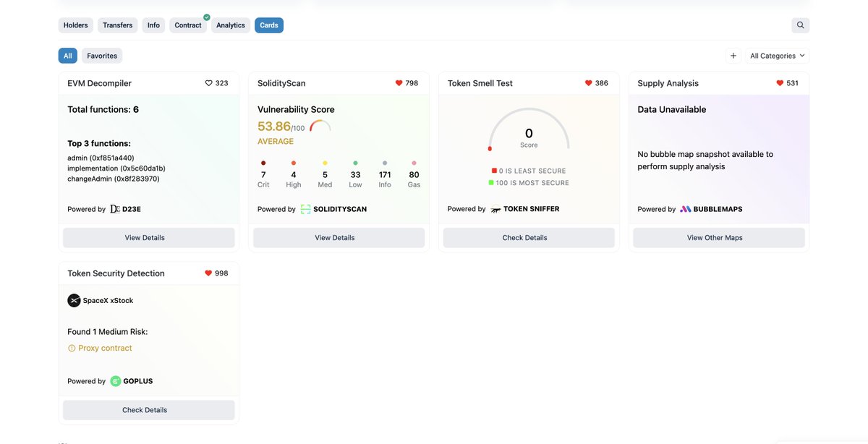Click the D23E logo icon

(x=115, y=209)
